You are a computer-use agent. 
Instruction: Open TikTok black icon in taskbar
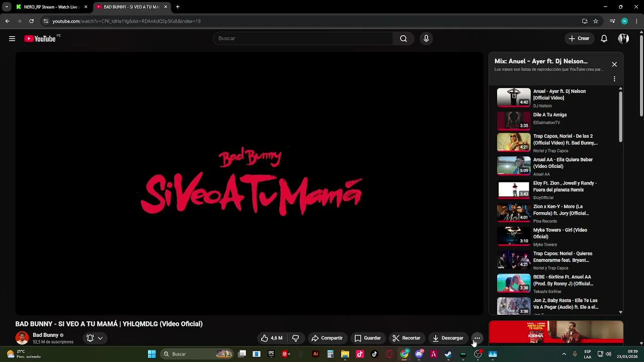coord(374,354)
